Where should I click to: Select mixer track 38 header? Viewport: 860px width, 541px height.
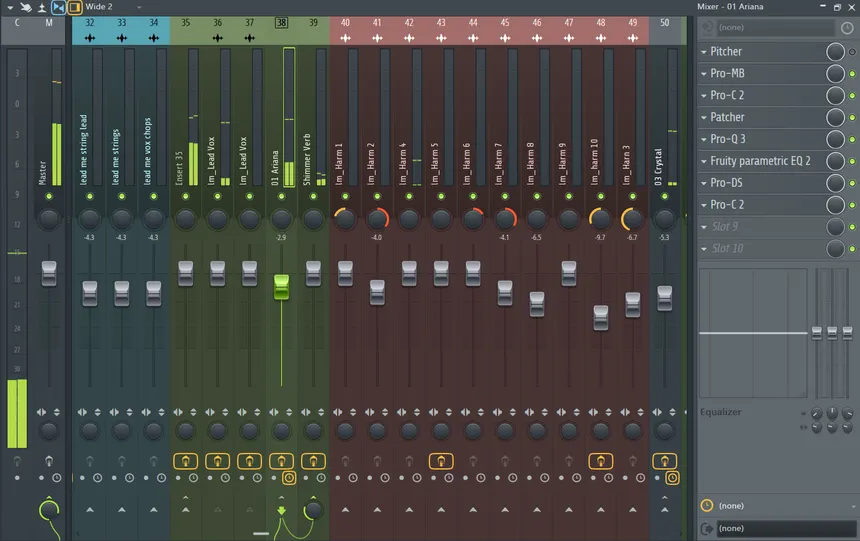(281, 22)
